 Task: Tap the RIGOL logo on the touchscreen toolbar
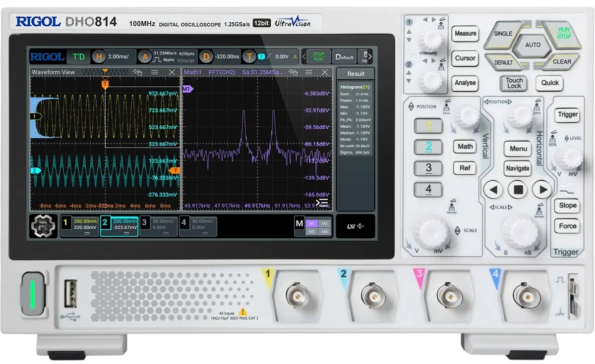tap(47, 56)
